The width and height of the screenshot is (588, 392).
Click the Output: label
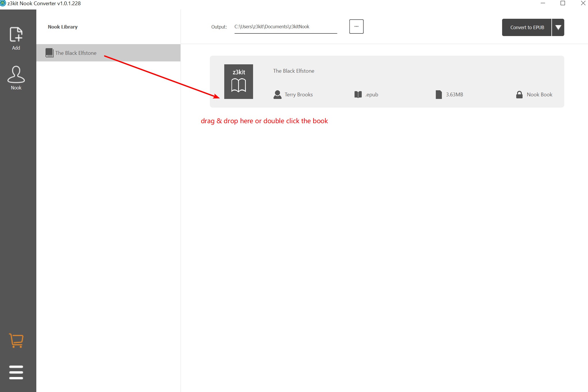tap(219, 27)
